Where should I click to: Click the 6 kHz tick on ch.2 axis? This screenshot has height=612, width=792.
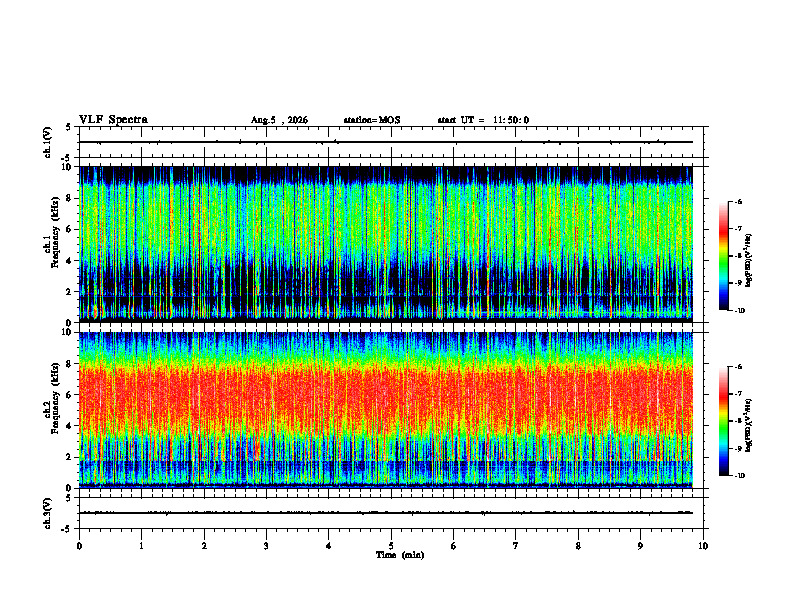pyautogui.click(x=68, y=395)
